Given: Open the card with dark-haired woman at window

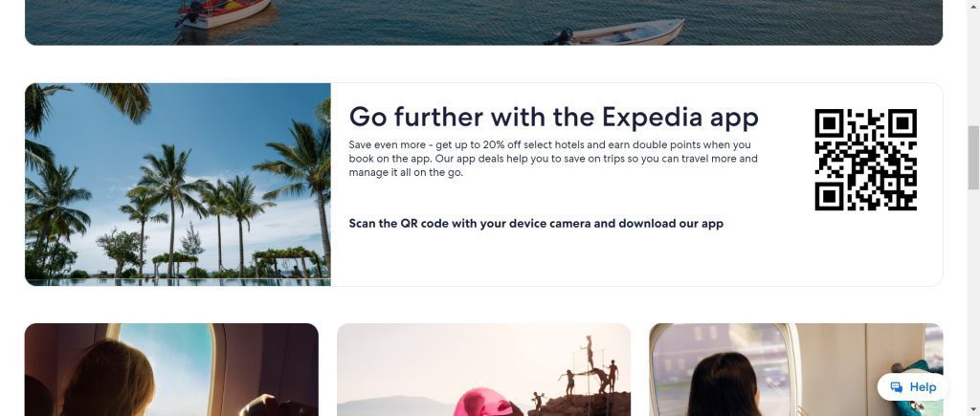Looking at the screenshot, I should point(795,370).
